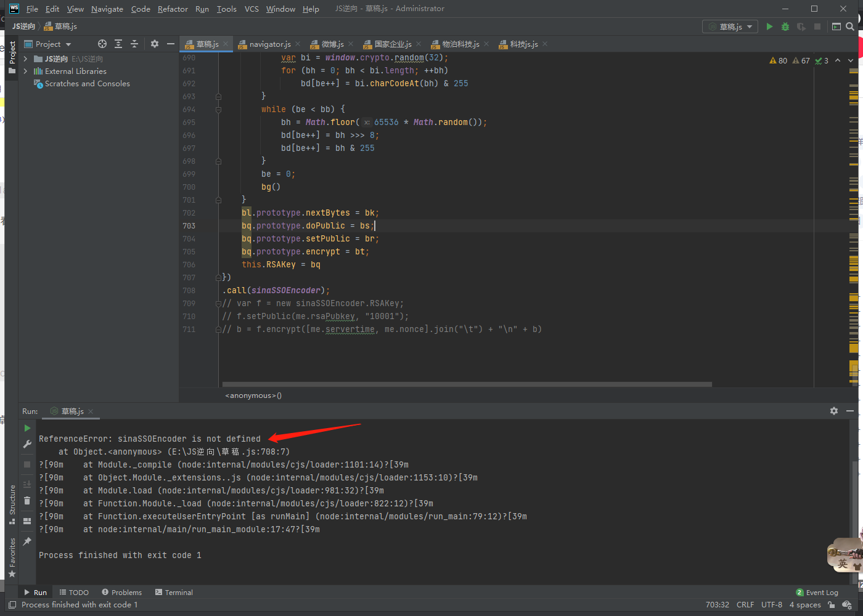Open the VCS menu
The image size is (863, 616).
click(252, 9)
